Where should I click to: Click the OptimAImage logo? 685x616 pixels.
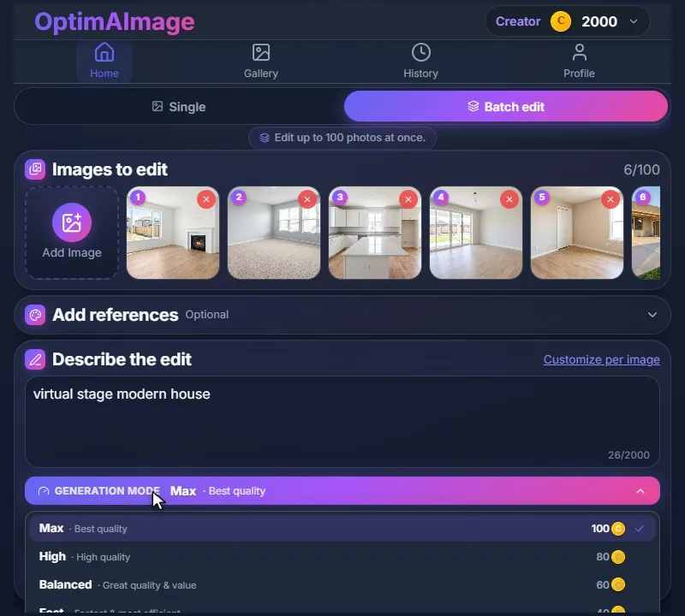(115, 22)
